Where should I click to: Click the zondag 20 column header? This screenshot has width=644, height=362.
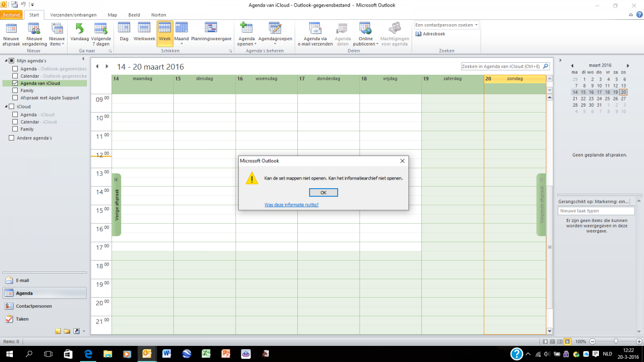tap(515, 79)
